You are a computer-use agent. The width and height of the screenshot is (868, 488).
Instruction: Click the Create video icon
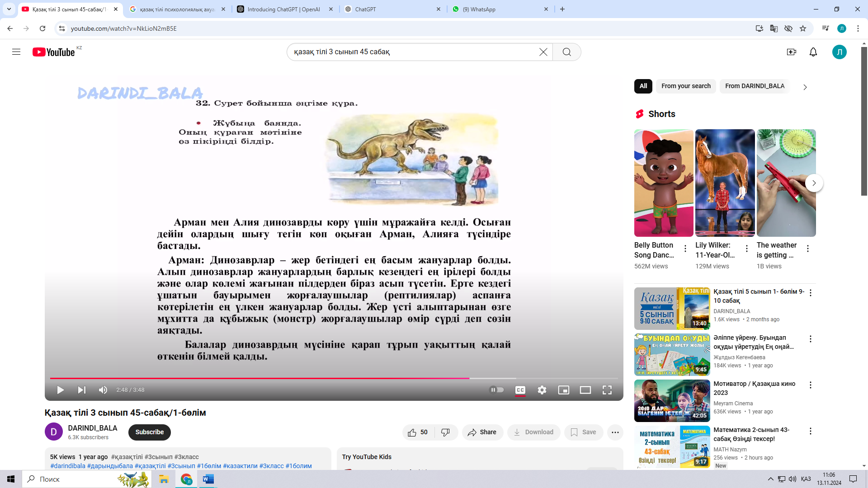[792, 52]
